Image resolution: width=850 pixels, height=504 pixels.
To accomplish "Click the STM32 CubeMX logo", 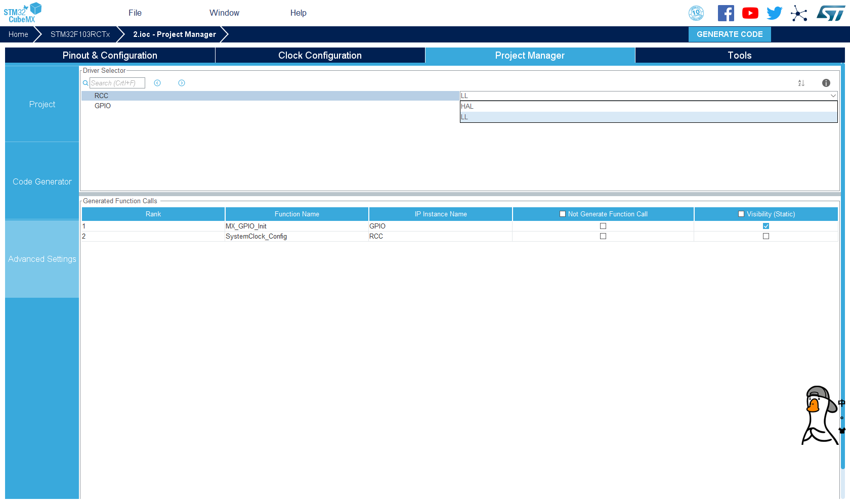I will [23, 13].
